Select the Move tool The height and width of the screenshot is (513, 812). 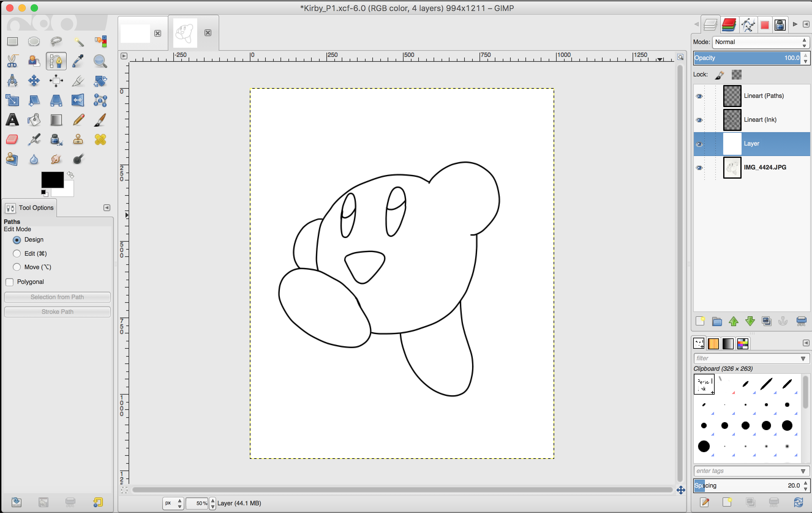[x=34, y=80]
